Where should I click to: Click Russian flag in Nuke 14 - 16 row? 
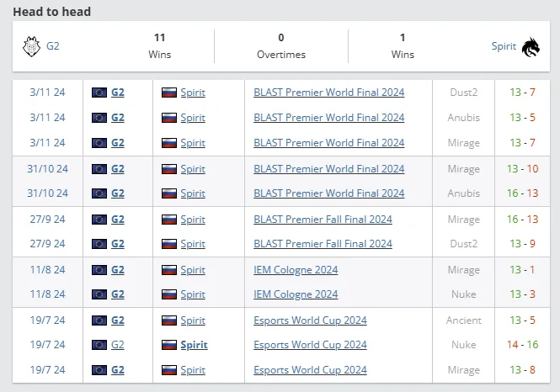point(169,345)
